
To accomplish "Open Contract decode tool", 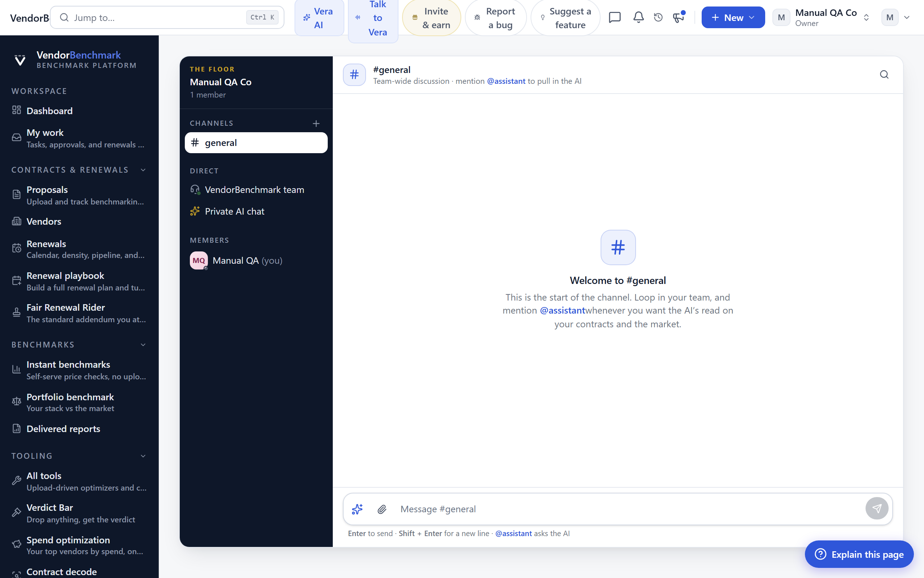I will tap(79, 572).
